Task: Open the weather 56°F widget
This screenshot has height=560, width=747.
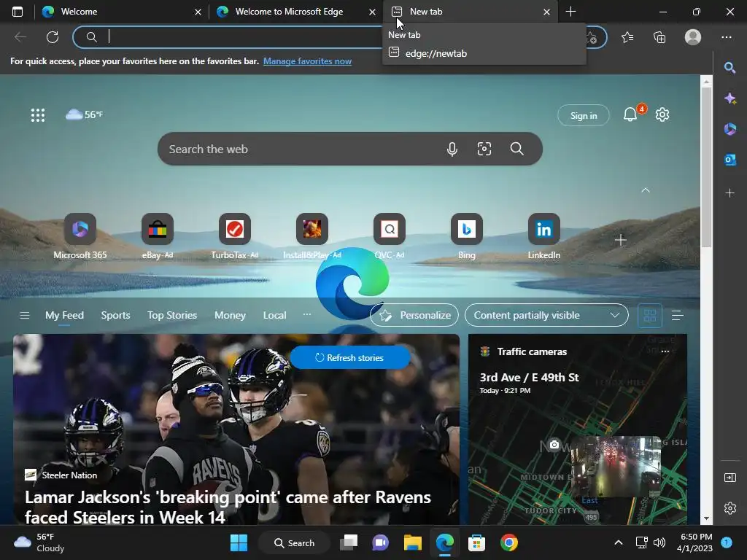Action: [85, 114]
